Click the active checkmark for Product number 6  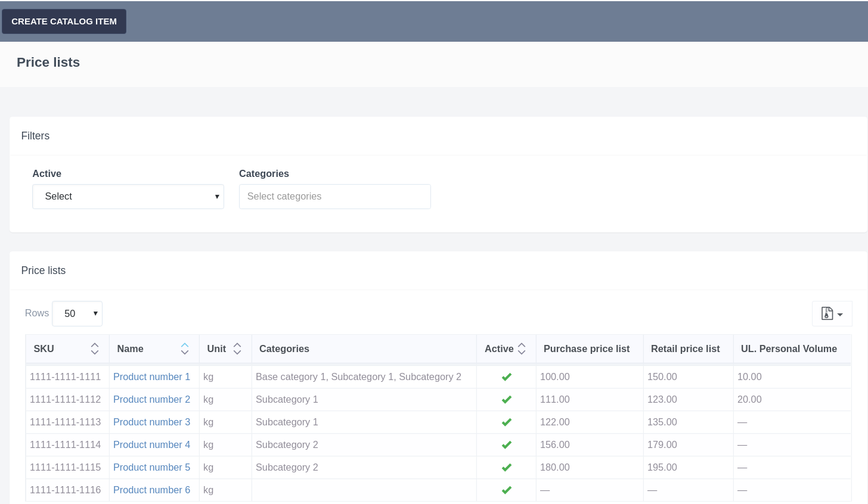pos(506,490)
